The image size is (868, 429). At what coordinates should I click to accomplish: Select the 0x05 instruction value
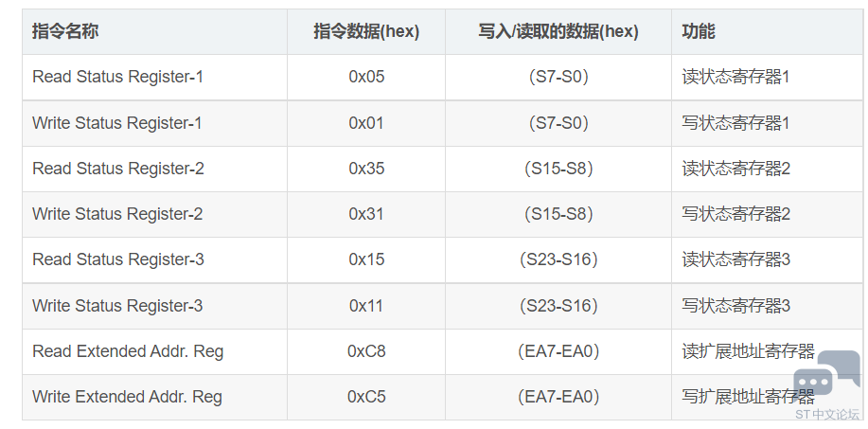[366, 77]
